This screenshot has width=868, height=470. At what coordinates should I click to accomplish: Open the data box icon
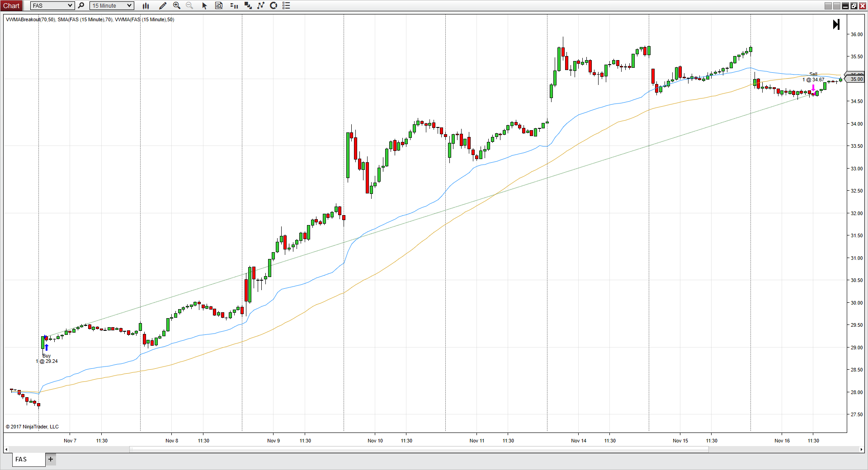tap(219, 5)
